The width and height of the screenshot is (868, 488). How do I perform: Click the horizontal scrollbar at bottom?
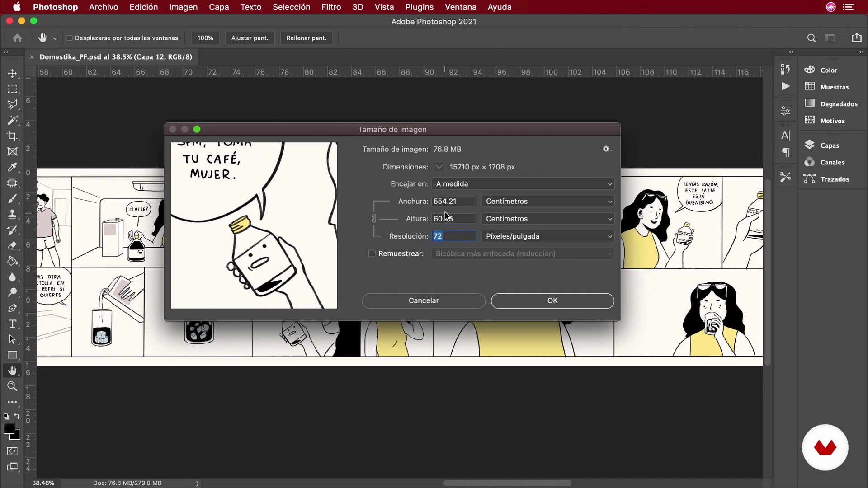507,483
